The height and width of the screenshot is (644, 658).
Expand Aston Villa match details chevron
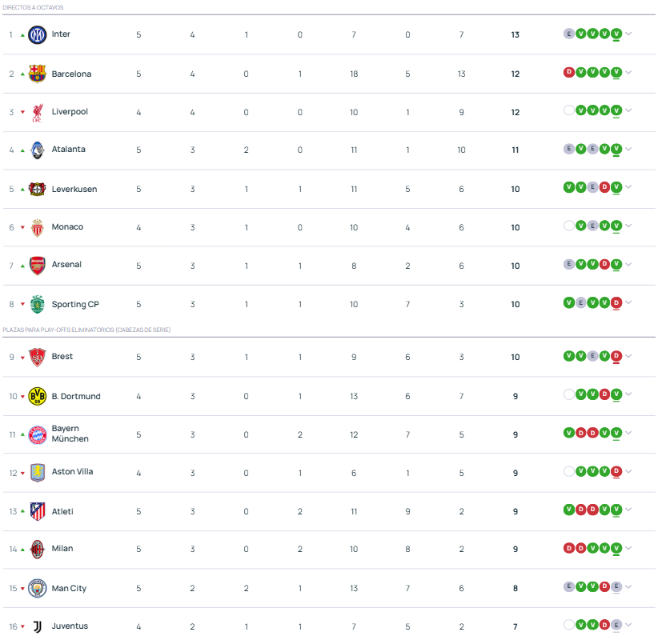[x=628, y=471]
